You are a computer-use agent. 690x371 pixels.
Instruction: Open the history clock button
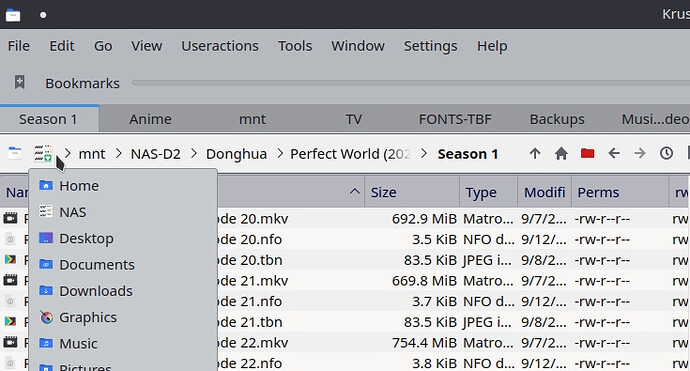pyautogui.click(x=666, y=154)
